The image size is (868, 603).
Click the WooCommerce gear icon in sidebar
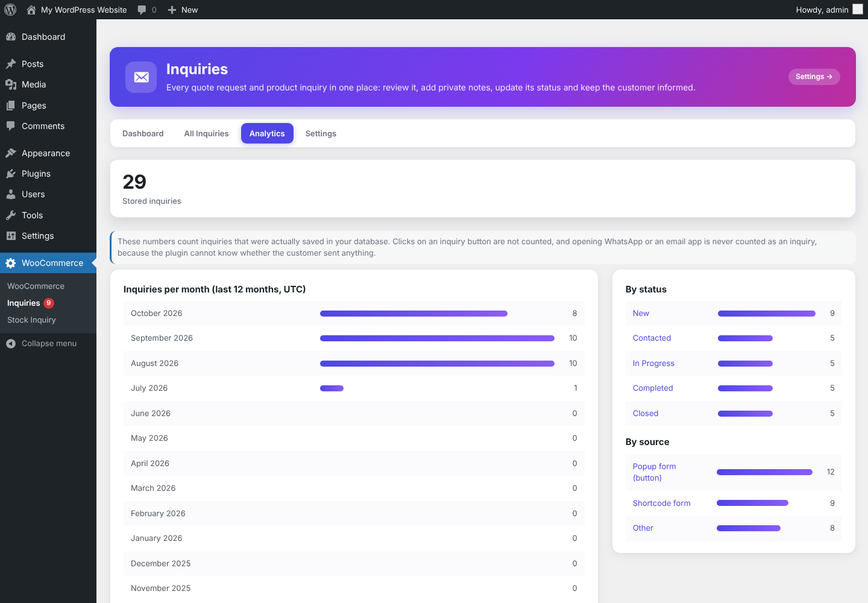(11, 263)
